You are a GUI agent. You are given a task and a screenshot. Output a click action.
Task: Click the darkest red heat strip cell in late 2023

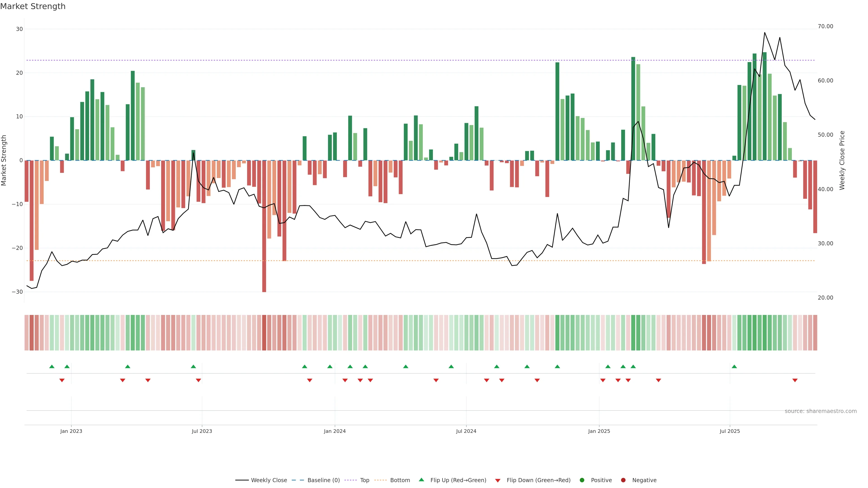(264, 333)
